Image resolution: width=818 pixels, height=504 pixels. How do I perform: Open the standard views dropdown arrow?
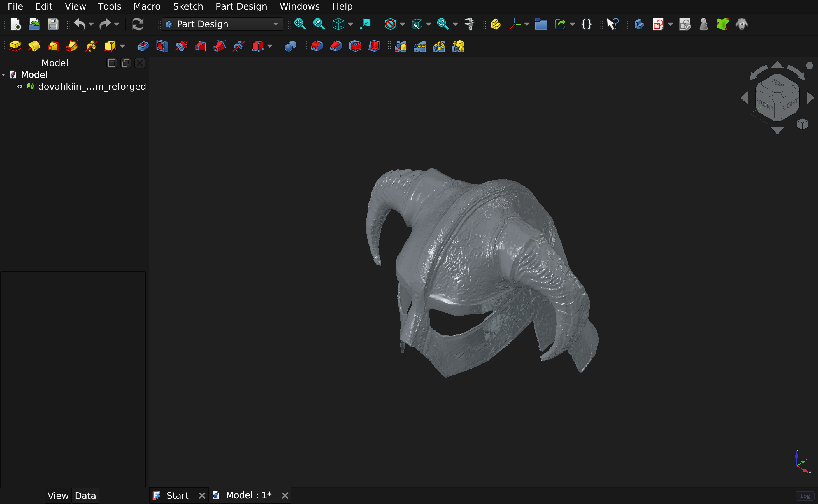(x=350, y=24)
